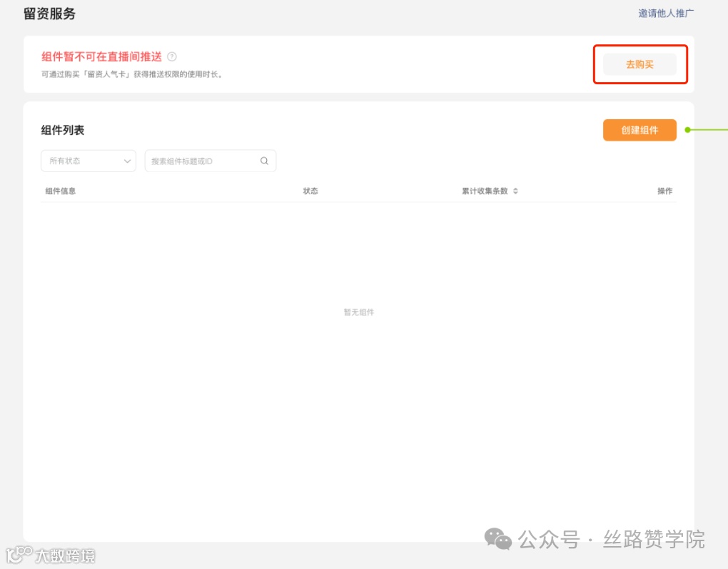This screenshot has height=569, width=728.
Task: Click the magnifier search icon in the search box
Action: click(x=264, y=161)
